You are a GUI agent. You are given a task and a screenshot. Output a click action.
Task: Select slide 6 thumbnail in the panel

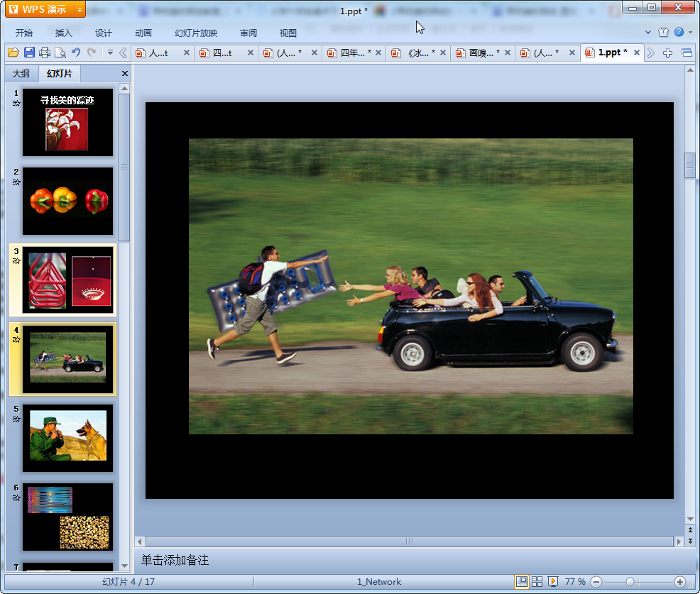[68, 517]
